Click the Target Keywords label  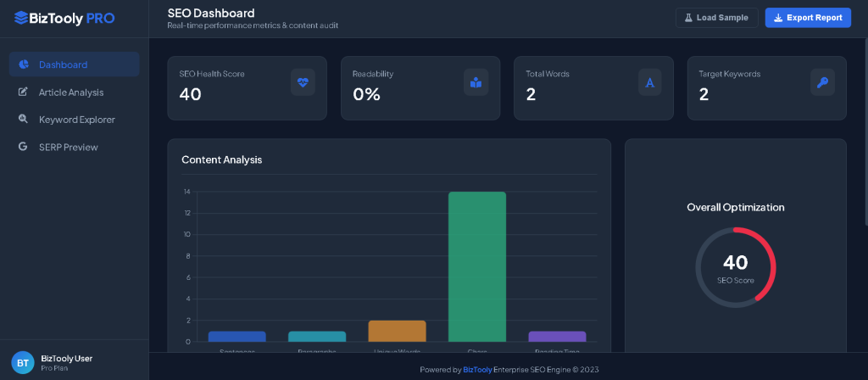coord(729,74)
